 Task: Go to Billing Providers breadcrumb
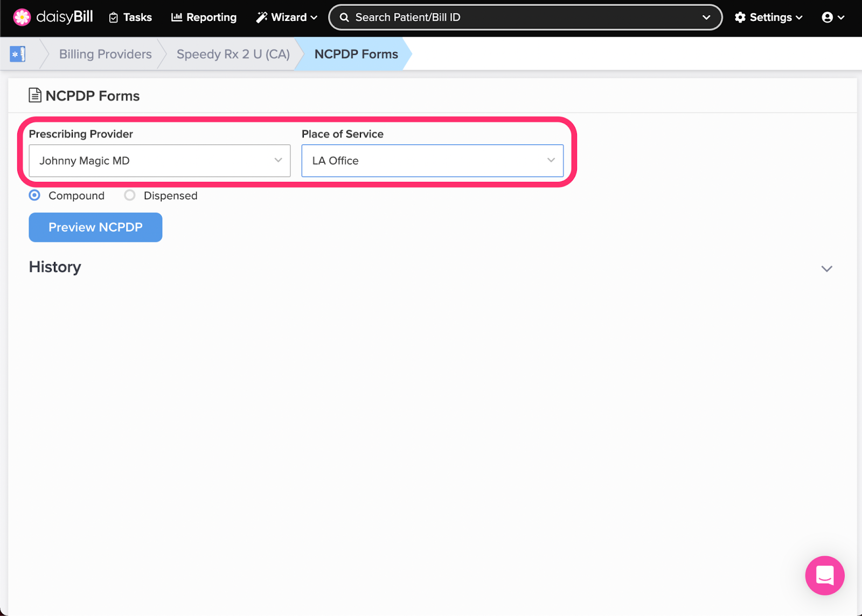[x=106, y=54]
